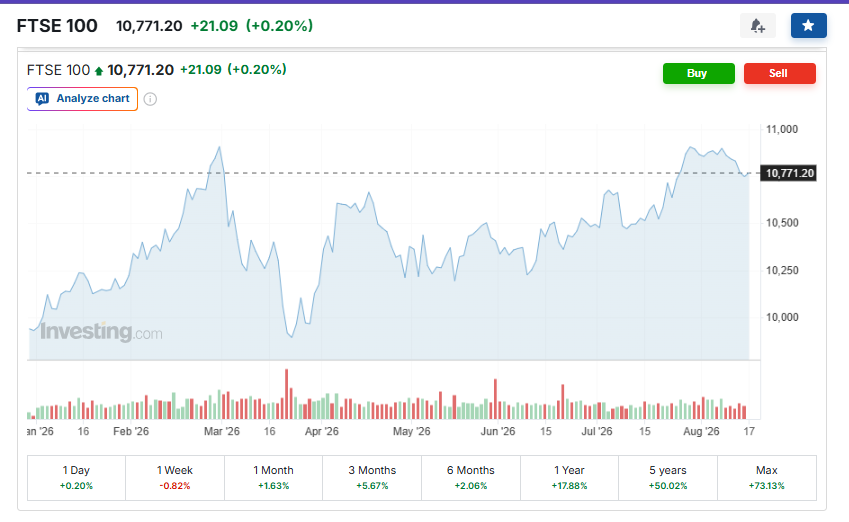
Task: Click the Mar '26 price peak on chart
Action: [x=219, y=147]
